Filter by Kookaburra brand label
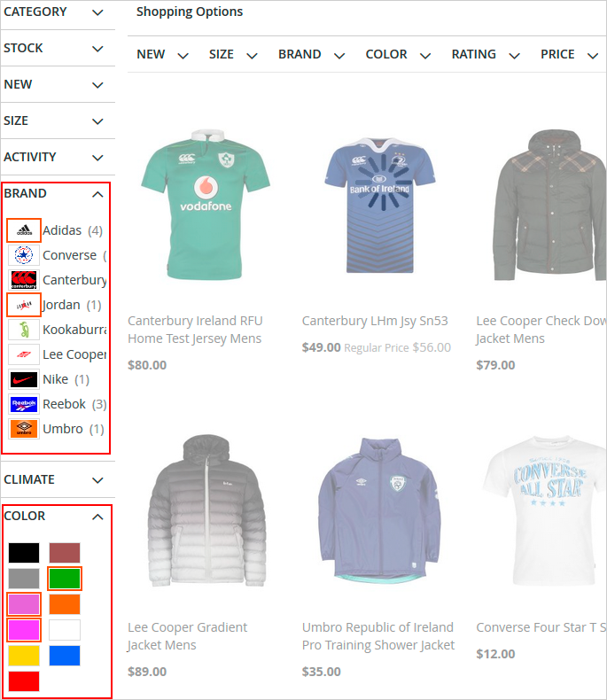This screenshot has width=607, height=700. (x=74, y=330)
